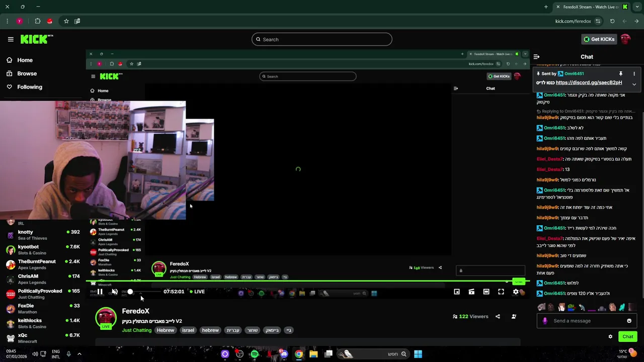The height and width of the screenshot is (362, 644).
Task: Open the purple Kick emote icon in chat box
Action: (x=545, y=321)
